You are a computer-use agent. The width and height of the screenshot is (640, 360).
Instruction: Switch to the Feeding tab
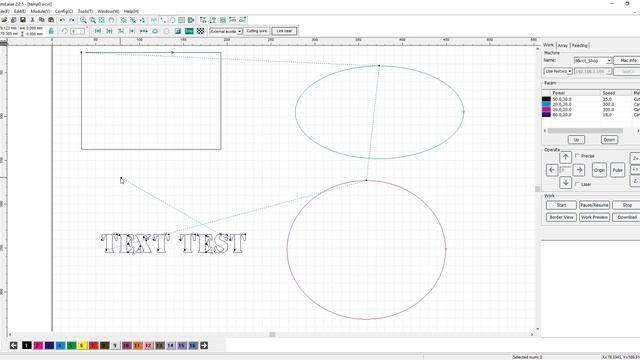click(x=580, y=45)
